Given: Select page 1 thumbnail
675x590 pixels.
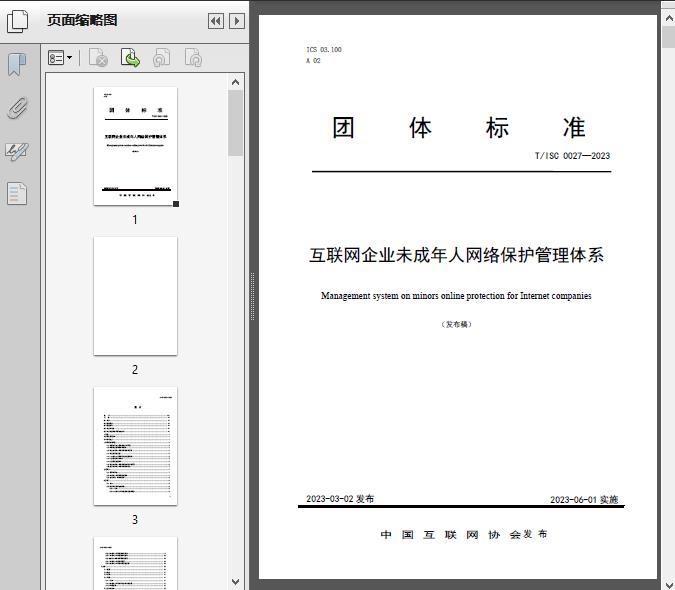Looking at the screenshot, I should 135,146.
